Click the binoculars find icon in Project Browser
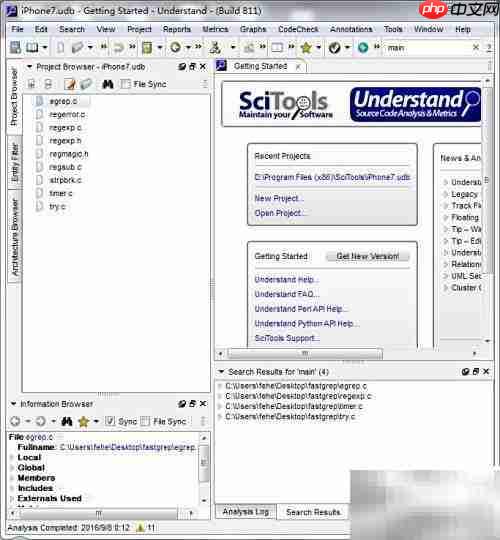Image resolution: width=500 pixels, height=540 pixels. click(x=108, y=84)
